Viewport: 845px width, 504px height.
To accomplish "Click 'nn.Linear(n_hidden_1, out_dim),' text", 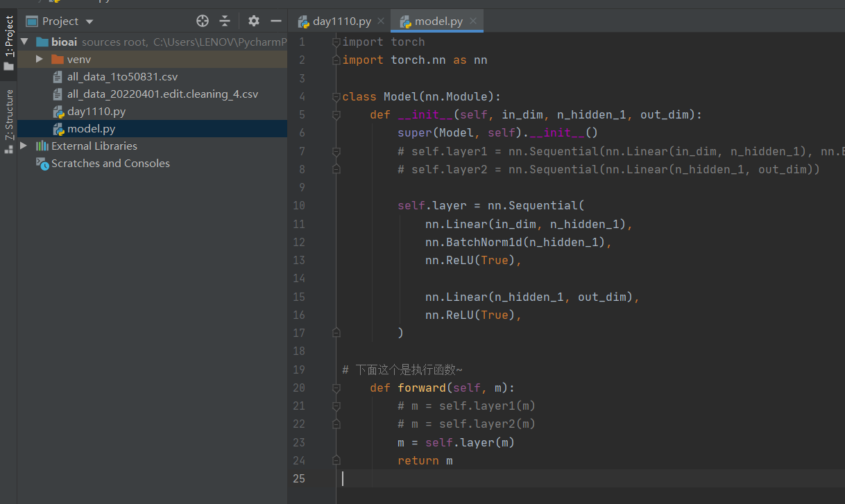I will (x=533, y=297).
